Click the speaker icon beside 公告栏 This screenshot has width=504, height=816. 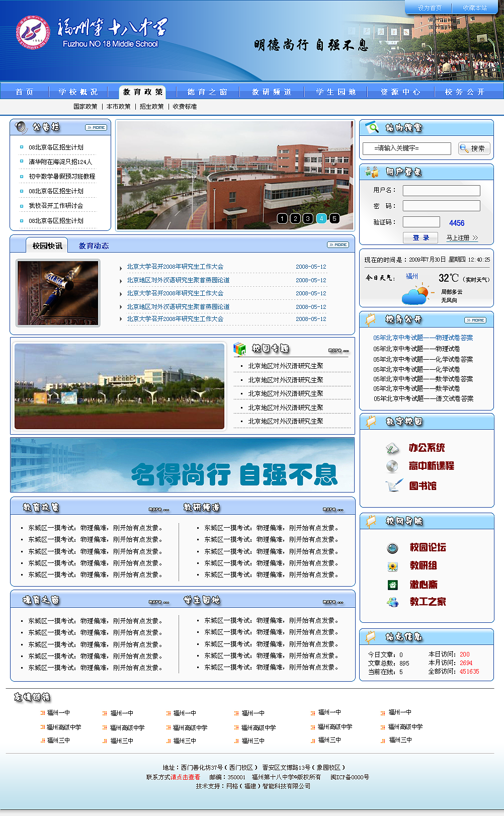(x=21, y=127)
